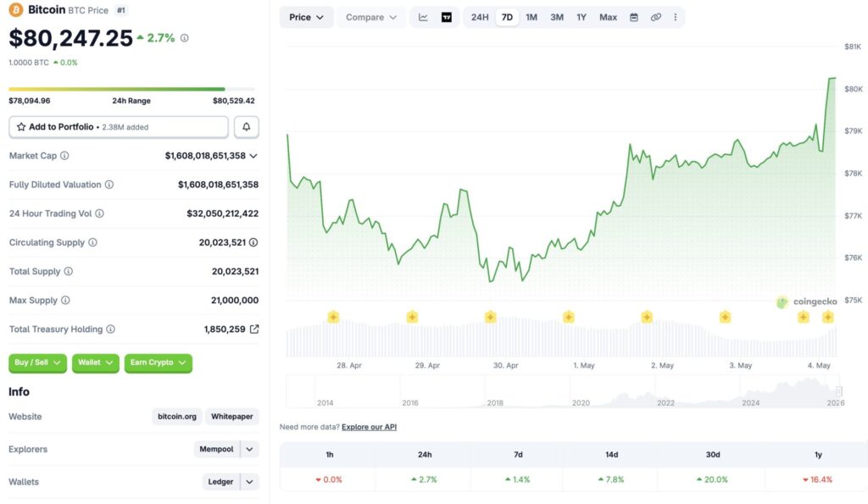Click the 30d value 20.0%
The height and width of the screenshot is (504, 868).
point(712,479)
